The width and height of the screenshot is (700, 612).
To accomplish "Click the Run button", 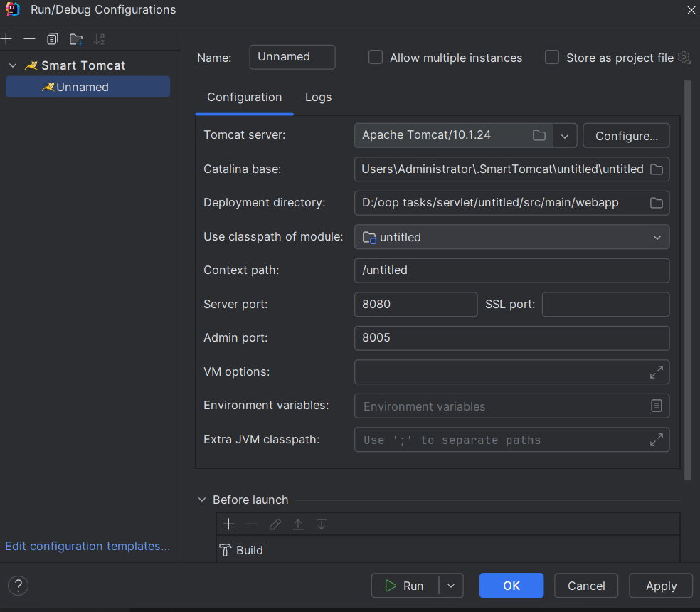I will 405,586.
